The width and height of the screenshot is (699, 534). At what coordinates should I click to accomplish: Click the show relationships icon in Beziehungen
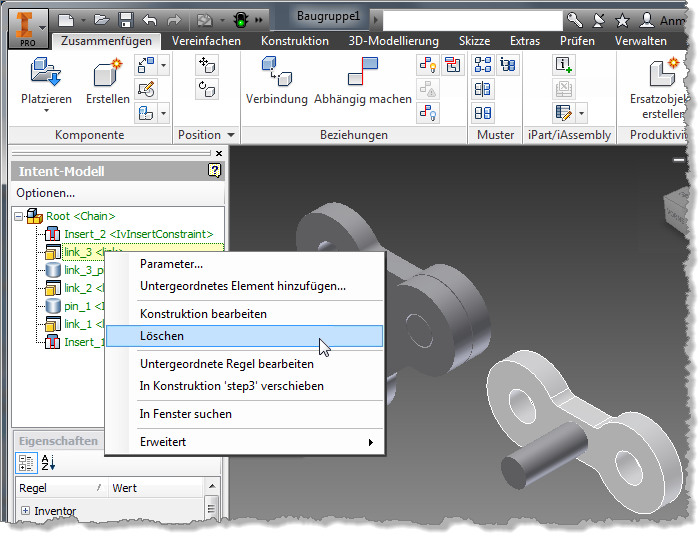pyautogui.click(x=428, y=65)
